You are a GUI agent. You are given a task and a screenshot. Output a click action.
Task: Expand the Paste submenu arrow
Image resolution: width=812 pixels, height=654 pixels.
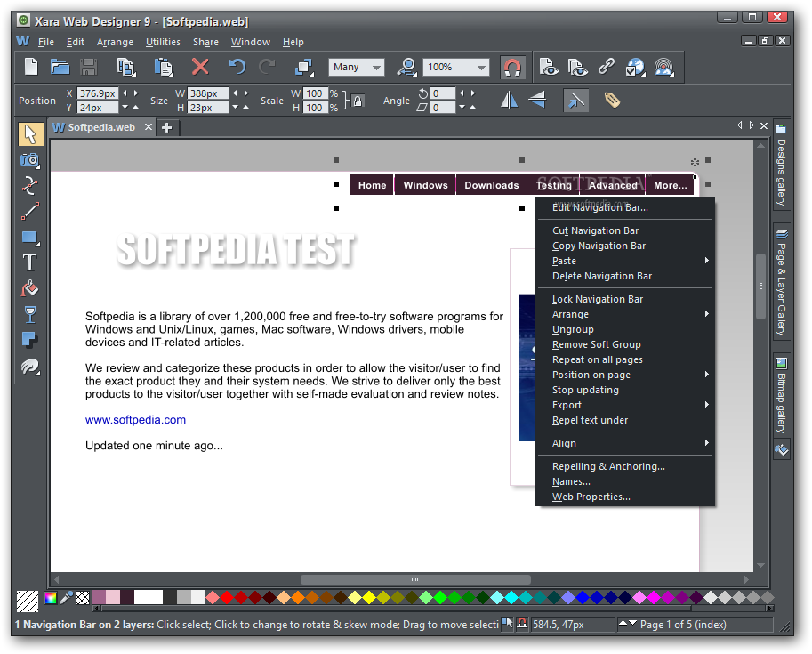click(706, 261)
